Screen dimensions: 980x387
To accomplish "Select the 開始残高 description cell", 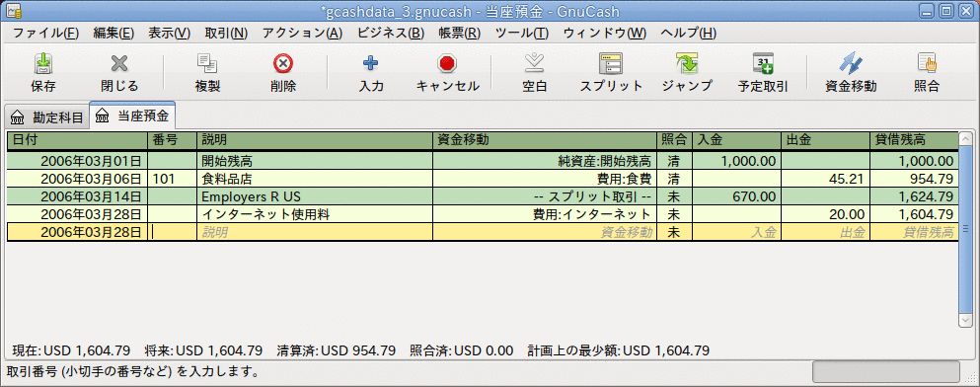I will 315,161.
